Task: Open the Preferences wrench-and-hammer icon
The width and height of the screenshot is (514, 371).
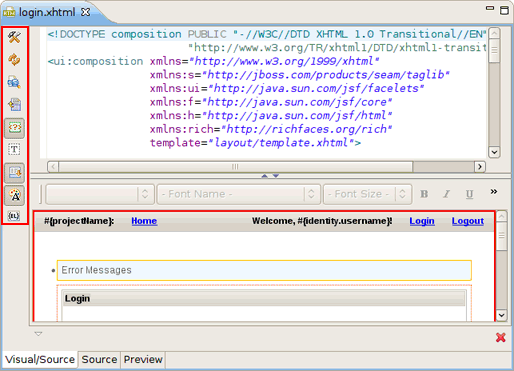Action: pos(14,37)
